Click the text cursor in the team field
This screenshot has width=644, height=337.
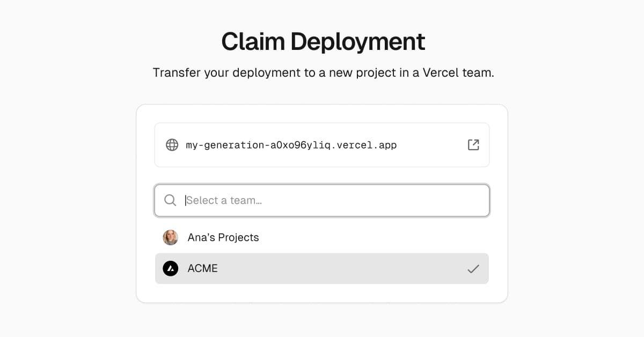pyautogui.click(x=186, y=200)
